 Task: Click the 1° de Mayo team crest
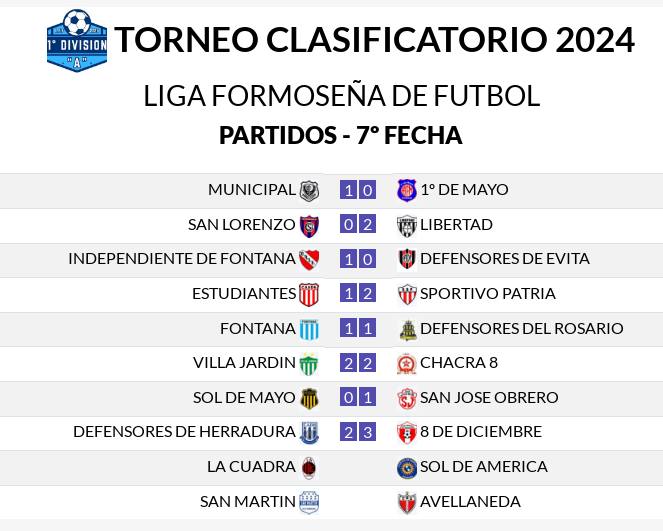407,190
